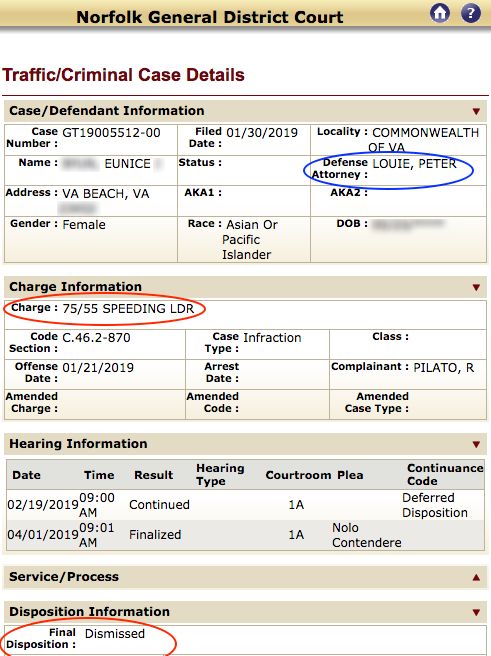The width and height of the screenshot is (491, 656).
Task: Click the Service/Process section header
Action: [246, 577]
